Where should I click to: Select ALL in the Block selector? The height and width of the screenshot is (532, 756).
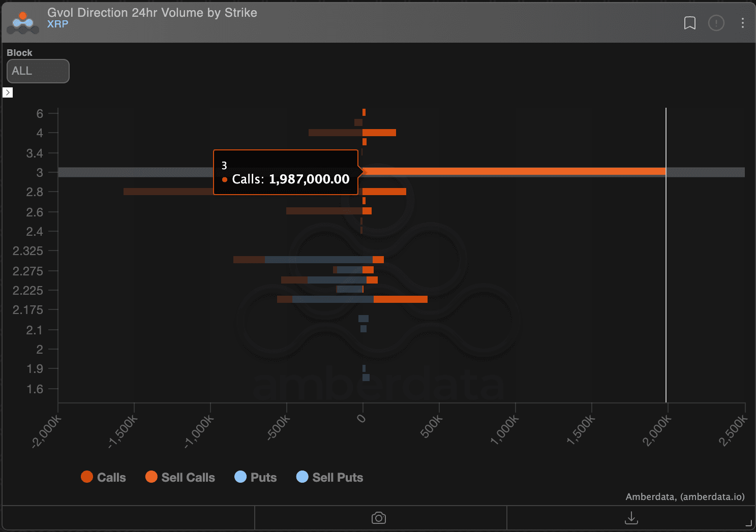pos(38,71)
